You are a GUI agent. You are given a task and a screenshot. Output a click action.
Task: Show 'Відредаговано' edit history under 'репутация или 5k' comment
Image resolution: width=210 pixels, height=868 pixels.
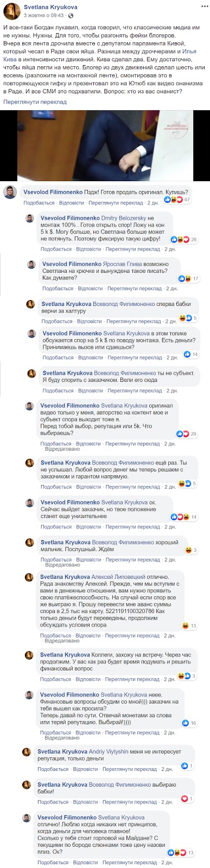pyautogui.click(x=61, y=450)
